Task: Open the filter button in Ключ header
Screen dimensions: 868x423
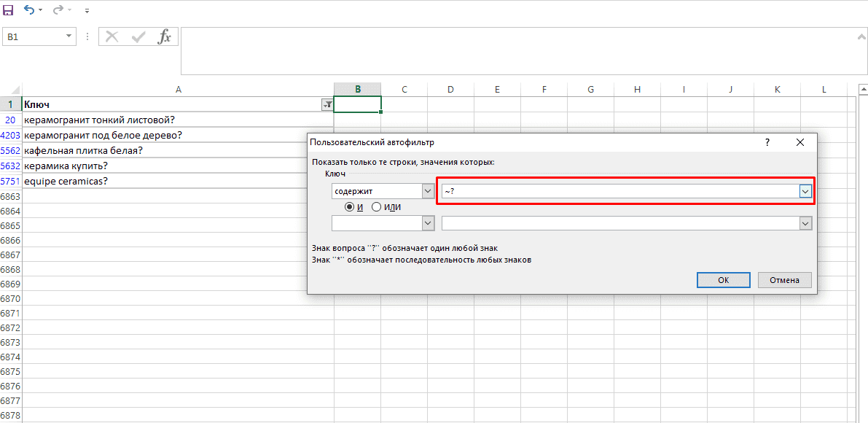Action: pos(327,104)
